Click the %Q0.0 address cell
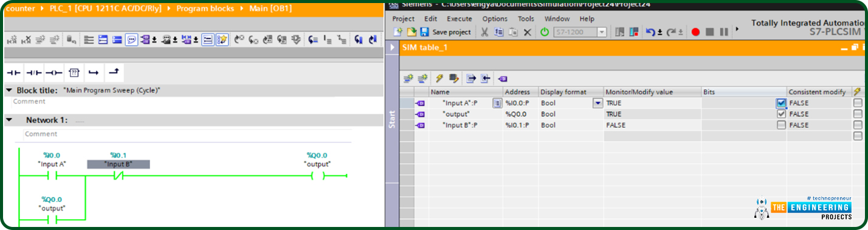Viewport: 868px width, 230px height. point(520,114)
